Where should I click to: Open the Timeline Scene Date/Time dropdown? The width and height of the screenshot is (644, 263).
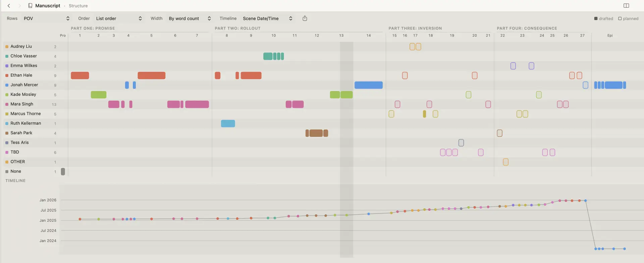[267, 18]
